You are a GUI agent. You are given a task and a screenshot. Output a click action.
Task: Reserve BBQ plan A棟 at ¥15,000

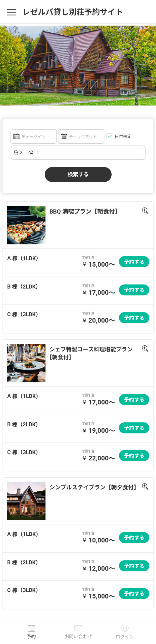pyautogui.click(x=134, y=262)
